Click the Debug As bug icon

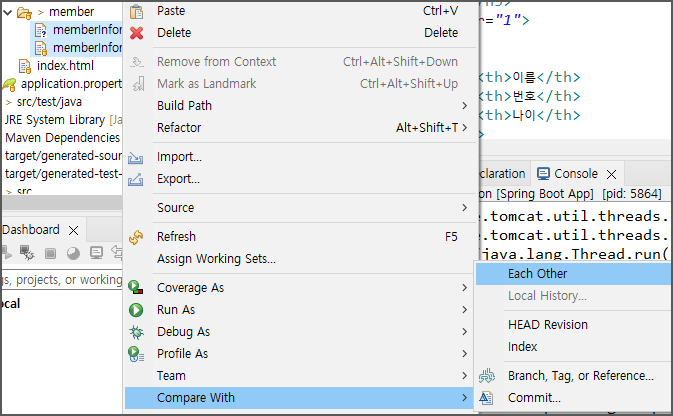(x=136, y=332)
